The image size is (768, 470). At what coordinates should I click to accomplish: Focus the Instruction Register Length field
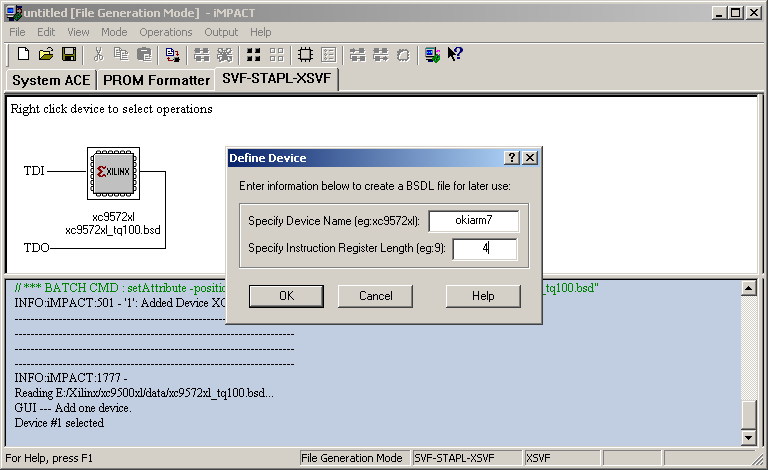pyautogui.click(x=485, y=249)
